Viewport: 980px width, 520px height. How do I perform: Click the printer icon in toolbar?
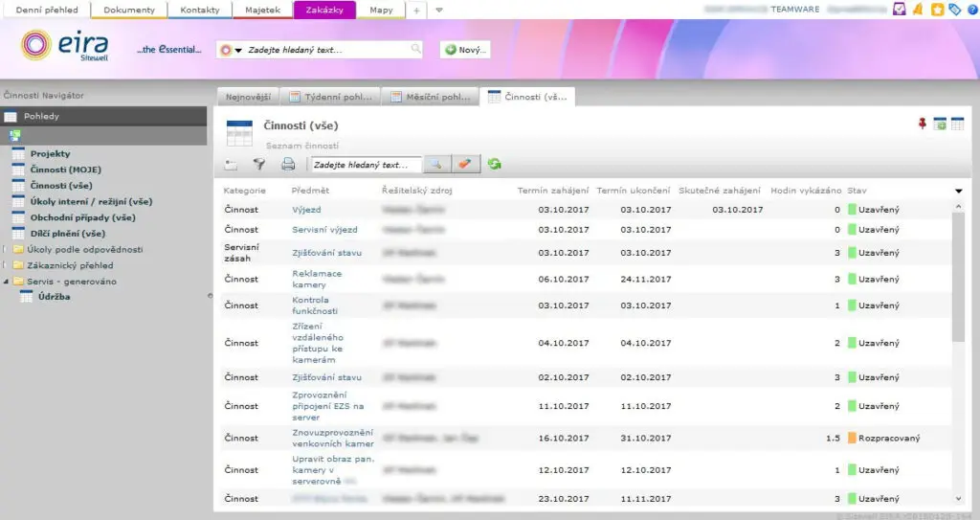tap(288, 165)
